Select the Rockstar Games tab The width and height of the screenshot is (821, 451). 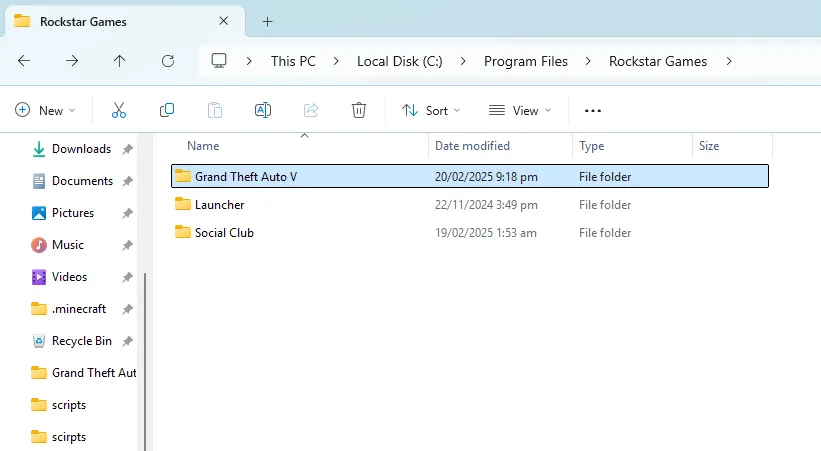125,21
